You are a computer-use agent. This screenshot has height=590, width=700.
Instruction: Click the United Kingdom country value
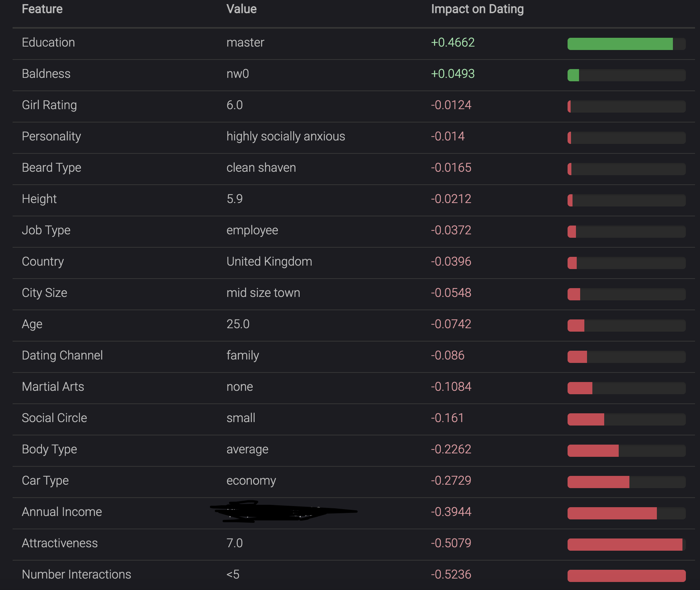(x=269, y=261)
